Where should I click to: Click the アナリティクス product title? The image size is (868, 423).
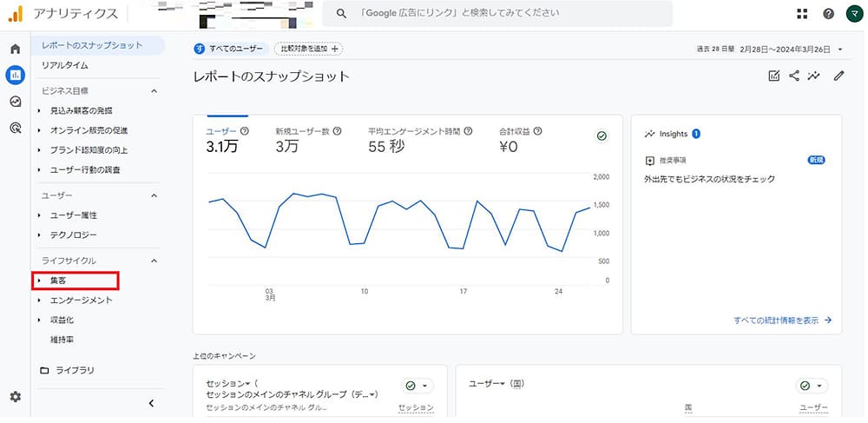click(x=76, y=14)
